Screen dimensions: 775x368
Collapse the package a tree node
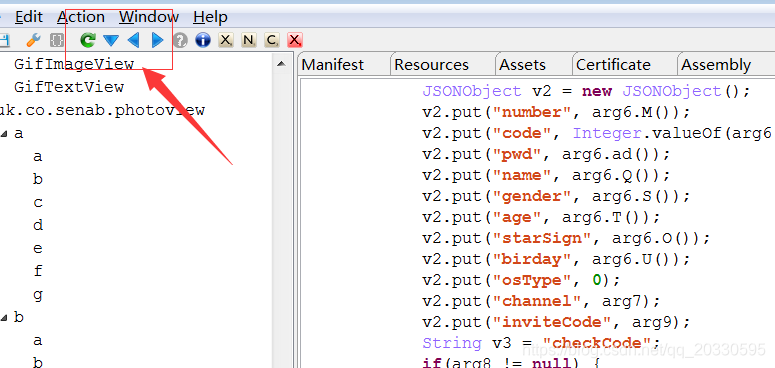click(x=3, y=134)
